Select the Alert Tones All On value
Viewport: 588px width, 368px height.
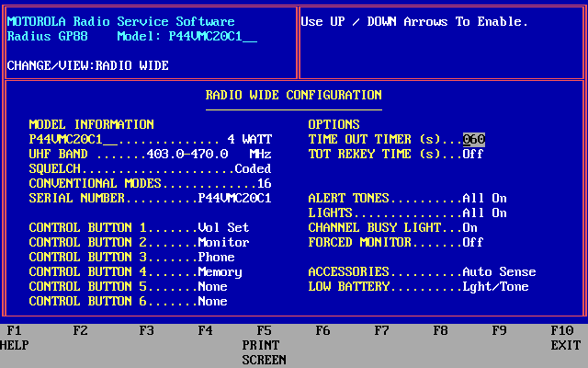tap(484, 199)
